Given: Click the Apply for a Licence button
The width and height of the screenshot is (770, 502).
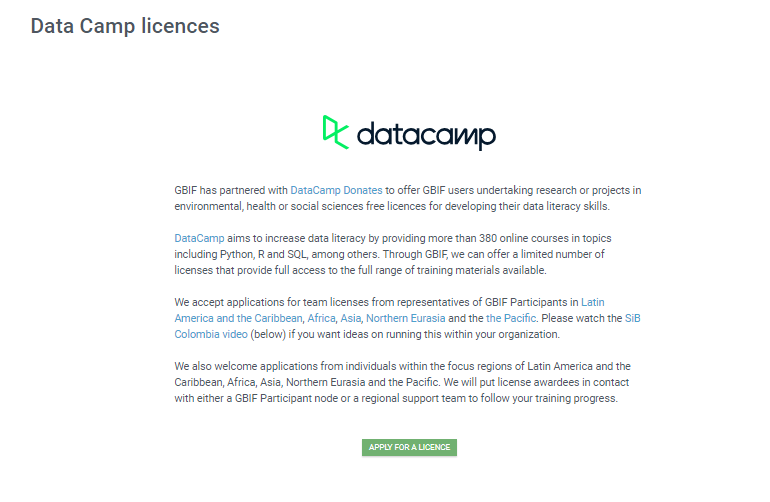Looking at the screenshot, I should click(x=409, y=447).
